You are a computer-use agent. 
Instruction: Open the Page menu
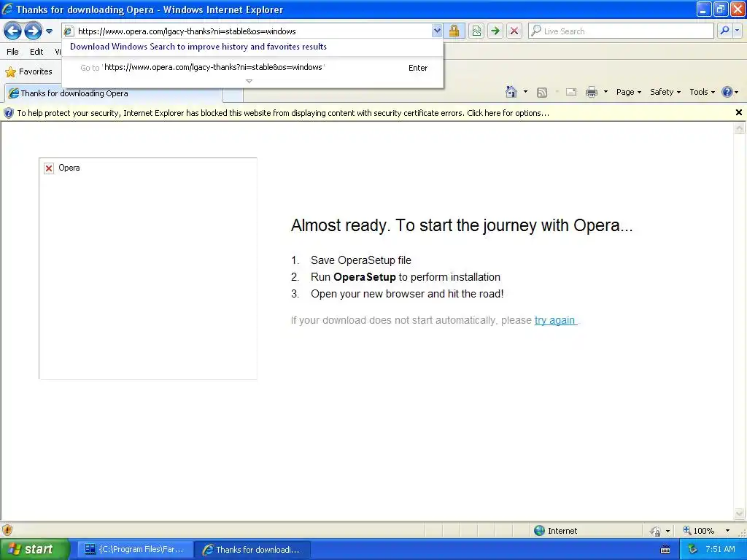pos(628,93)
